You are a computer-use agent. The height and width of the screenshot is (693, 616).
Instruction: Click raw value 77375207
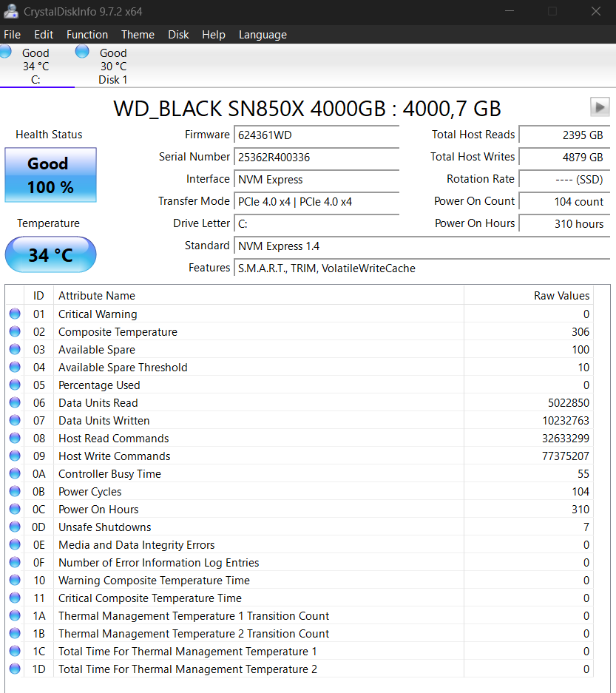566,456
